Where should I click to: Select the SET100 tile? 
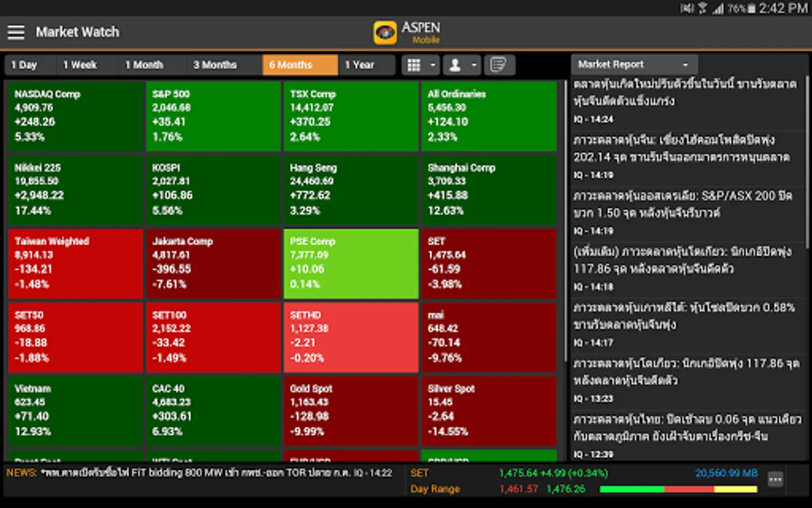coord(213,338)
